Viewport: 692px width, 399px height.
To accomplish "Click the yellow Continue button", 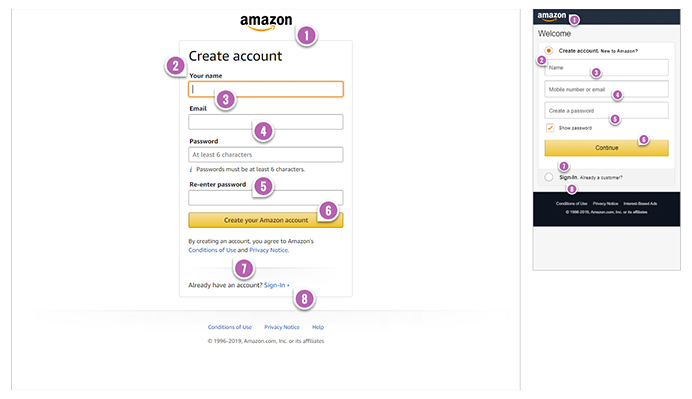I will pos(606,148).
